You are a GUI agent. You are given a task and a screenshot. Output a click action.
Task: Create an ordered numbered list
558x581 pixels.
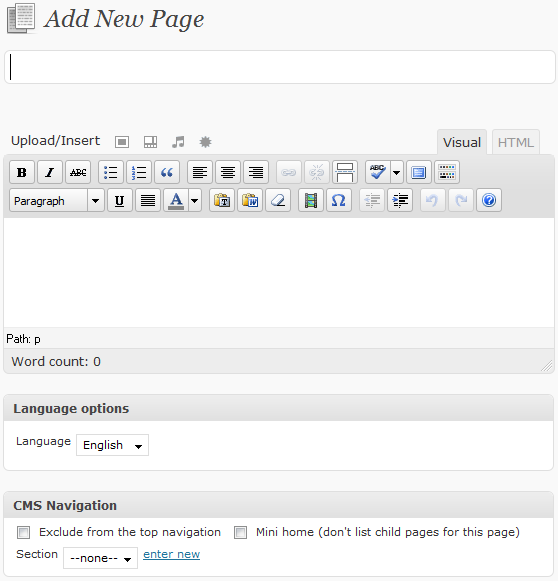click(139, 172)
